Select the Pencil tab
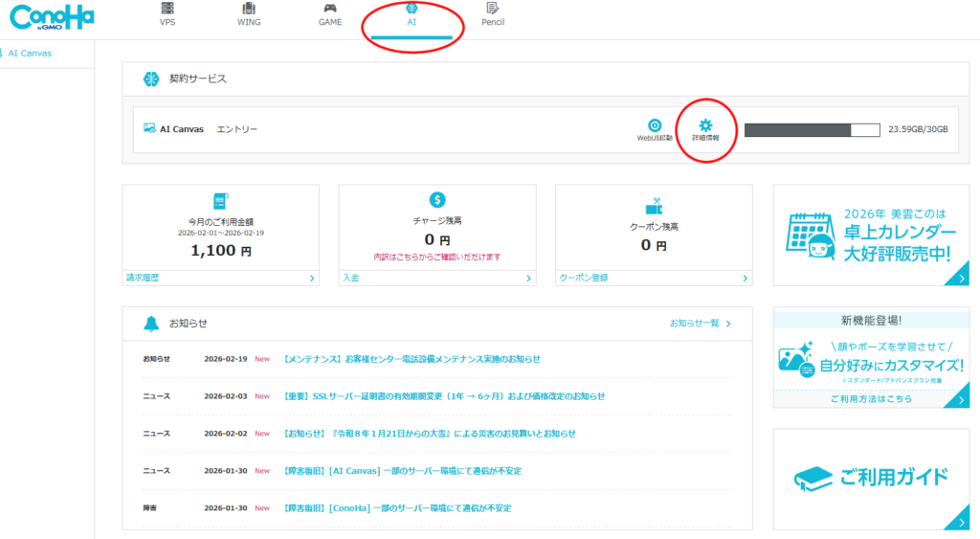The width and height of the screenshot is (980, 539). (493, 15)
